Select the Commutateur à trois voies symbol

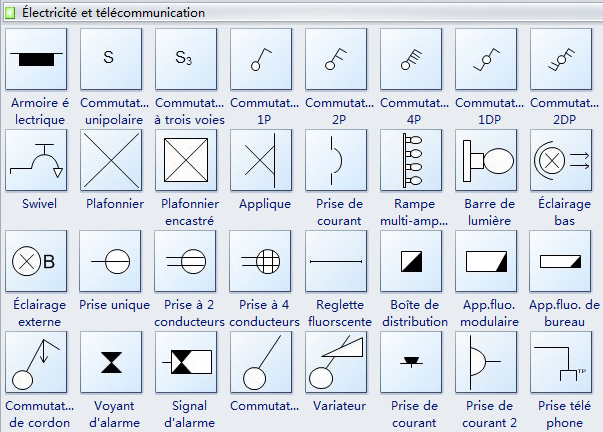tap(185, 59)
